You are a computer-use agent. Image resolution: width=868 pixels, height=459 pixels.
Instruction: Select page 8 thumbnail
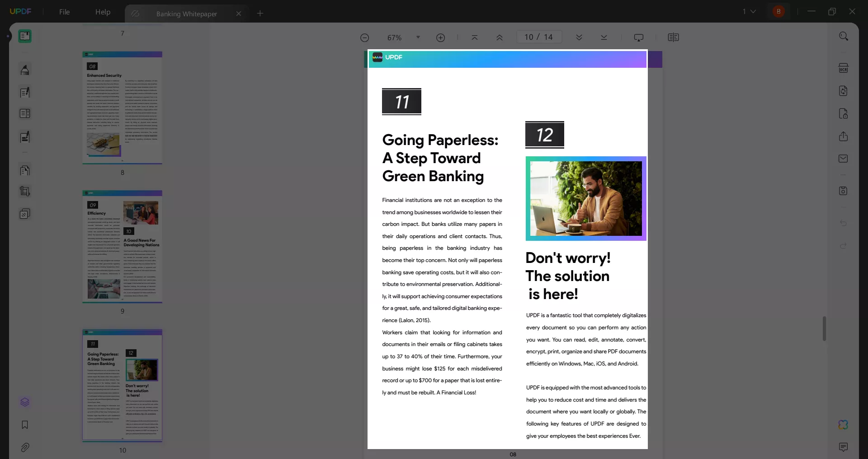[122, 108]
